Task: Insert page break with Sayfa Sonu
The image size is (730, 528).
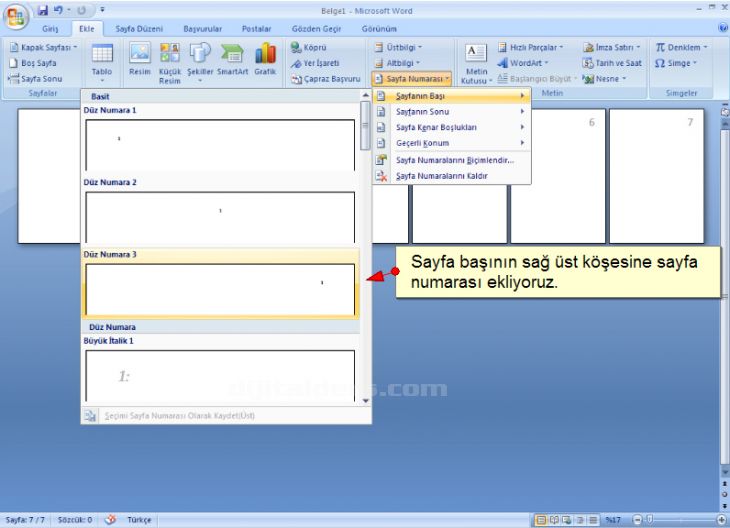Action: tap(35, 79)
